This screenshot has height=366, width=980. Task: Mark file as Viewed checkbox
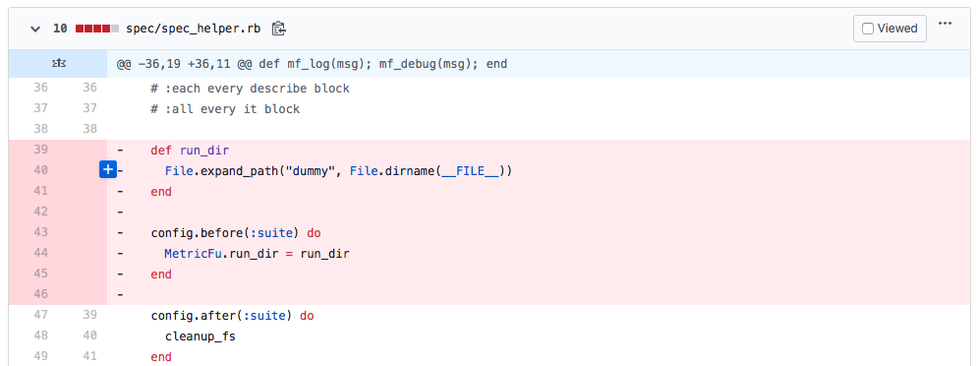(x=868, y=29)
